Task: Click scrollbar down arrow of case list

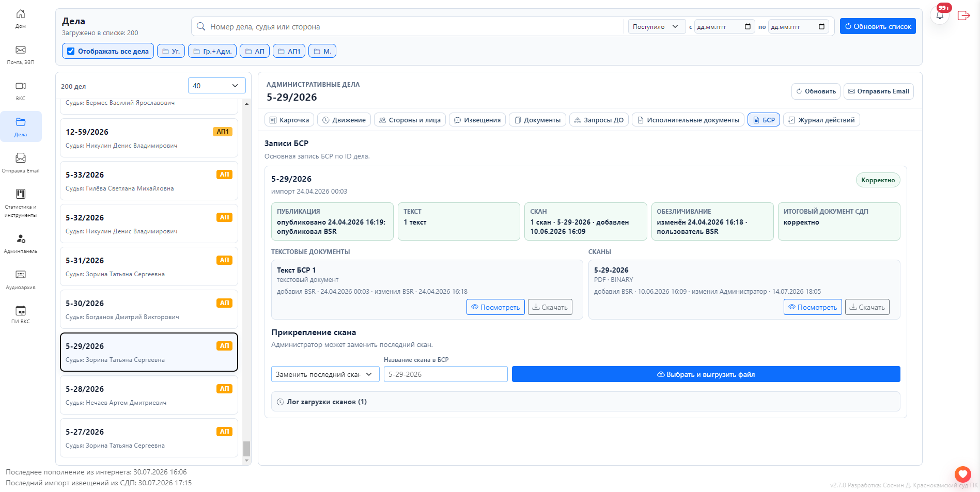Action: point(246,461)
